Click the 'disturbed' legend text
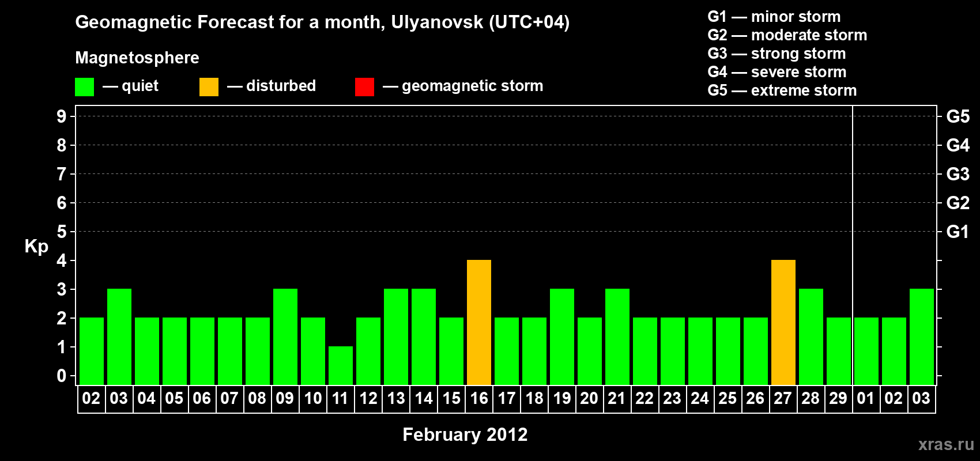This screenshot has height=461, width=980. [281, 86]
